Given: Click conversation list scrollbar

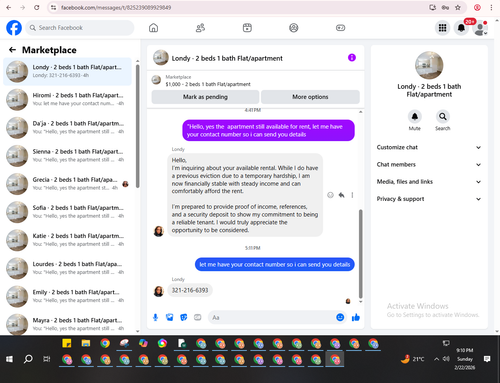Looking at the screenshot, I should [138, 126].
